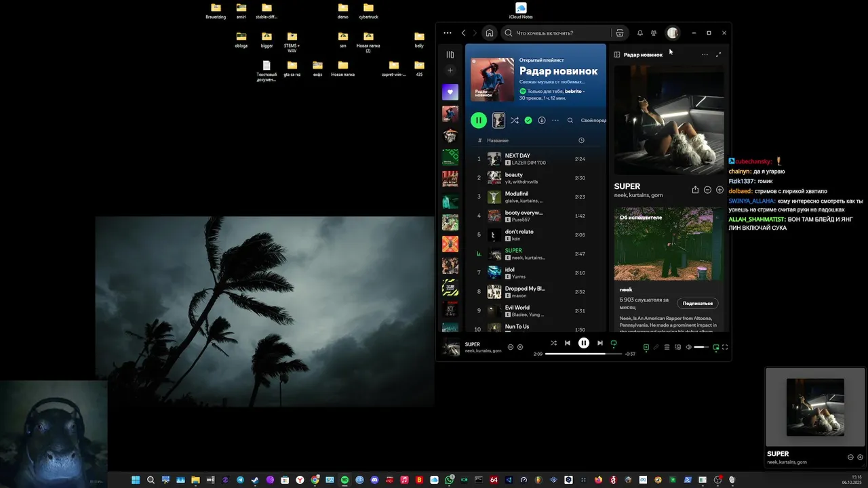The height and width of the screenshot is (488, 868).
Task: Open Browse icon in search bar
Action: pos(620,33)
